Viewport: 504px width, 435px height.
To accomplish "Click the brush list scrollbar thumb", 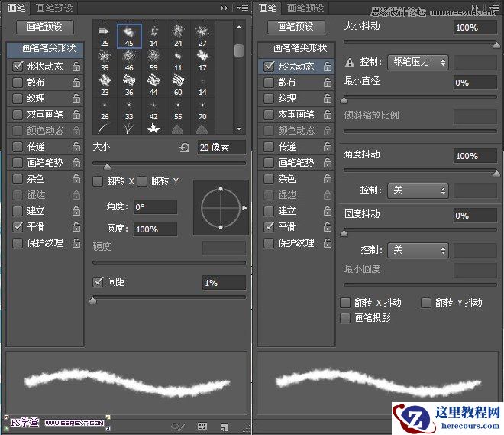I will click(x=239, y=50).
